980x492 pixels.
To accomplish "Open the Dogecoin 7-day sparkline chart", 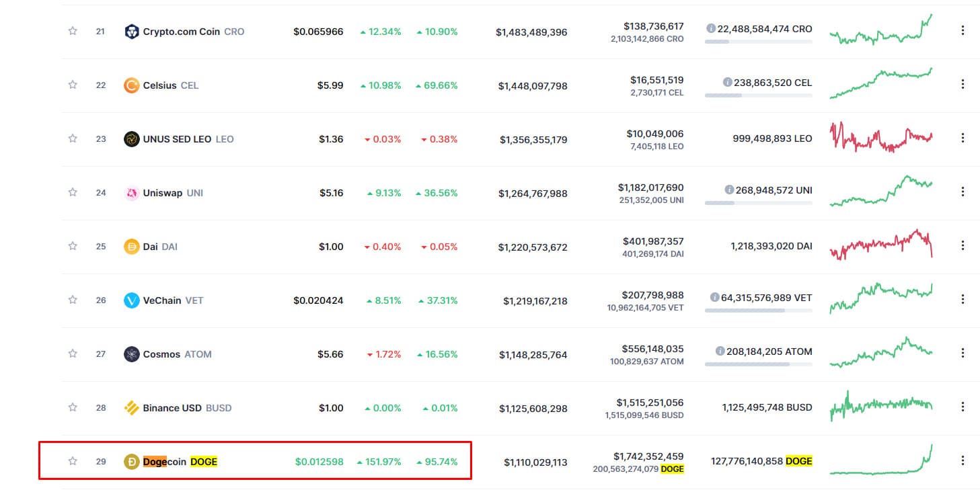I will pyautogui.click(x=881, y=460).
